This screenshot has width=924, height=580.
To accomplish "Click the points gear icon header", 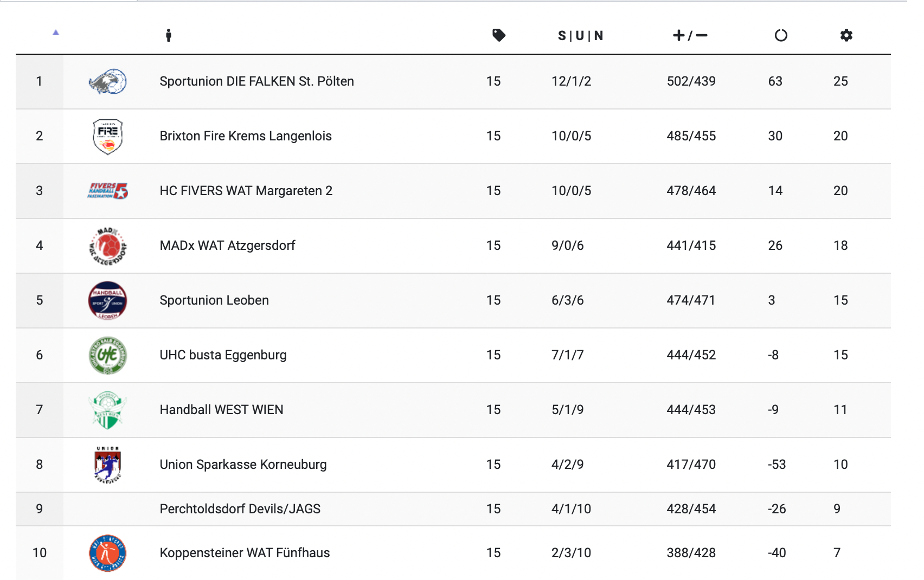I will point(846,36).
